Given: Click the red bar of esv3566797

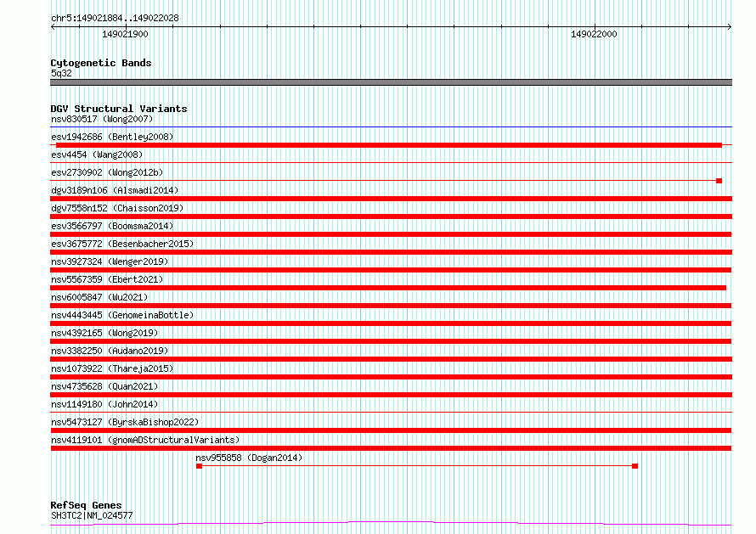Looking at the screenshot, I should click(391, 234).
